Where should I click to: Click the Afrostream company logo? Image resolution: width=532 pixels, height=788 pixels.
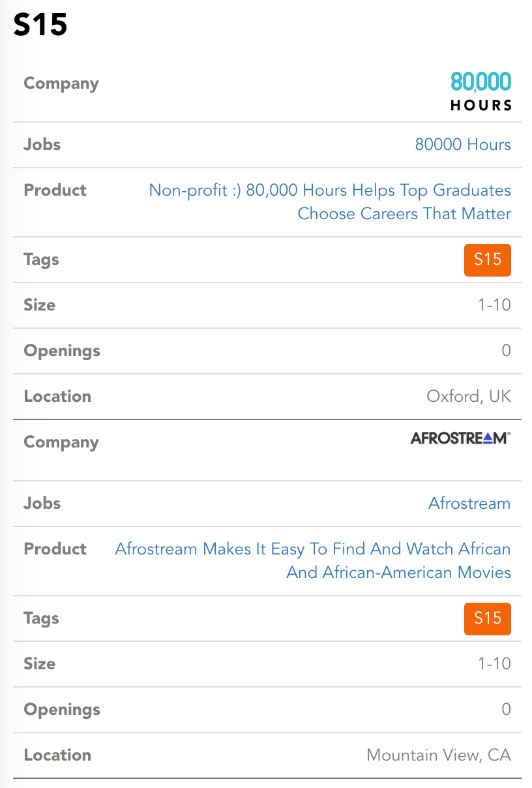(460, 438)
